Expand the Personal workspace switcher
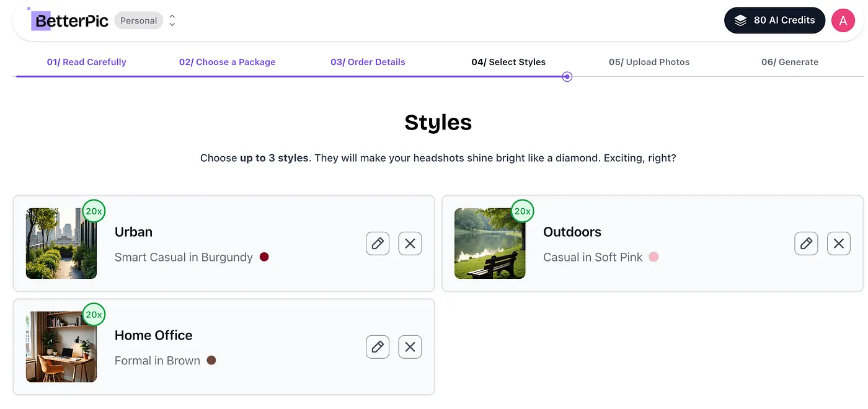The image size is (868, 409). (172, 20)
